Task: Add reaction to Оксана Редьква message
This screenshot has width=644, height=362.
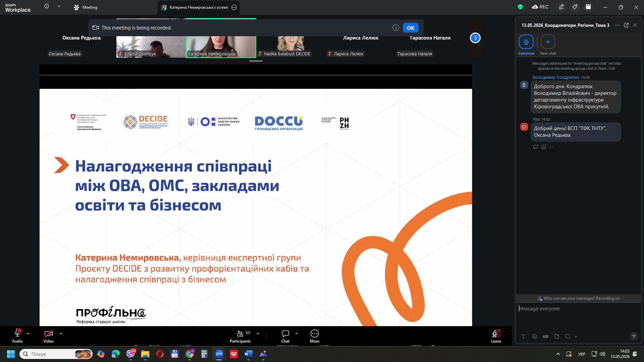Action: click(544, 147)
